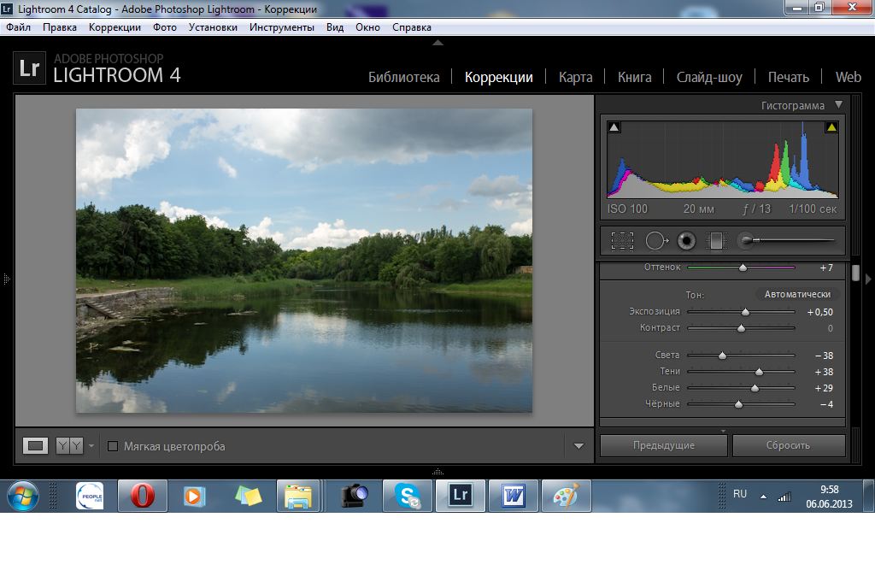Click the Сбросить button

(788, 445)
